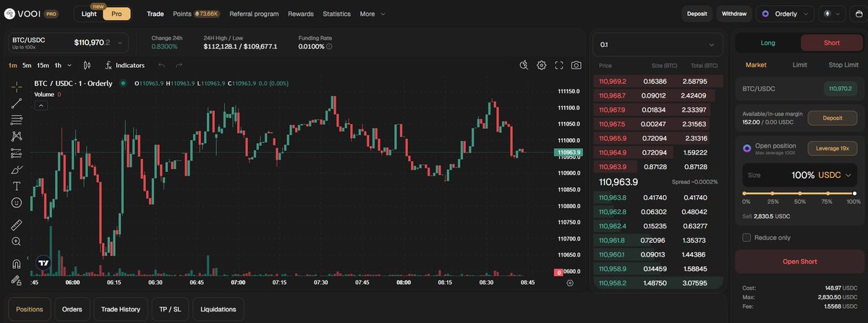Image resolution: width=868 pixels, height=323 pixels.
Task: Select the 1m timeframe
Action: [13, 65]
